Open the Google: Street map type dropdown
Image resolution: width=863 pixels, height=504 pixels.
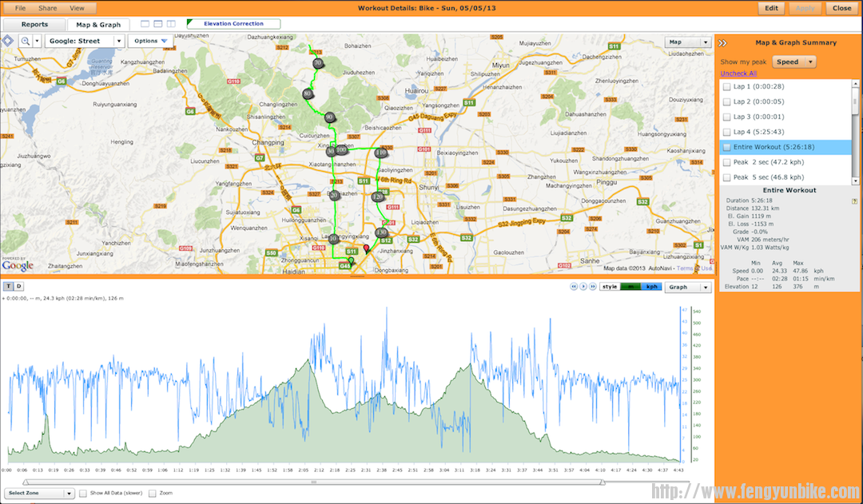pyautogui.click(x=84, y=41)
